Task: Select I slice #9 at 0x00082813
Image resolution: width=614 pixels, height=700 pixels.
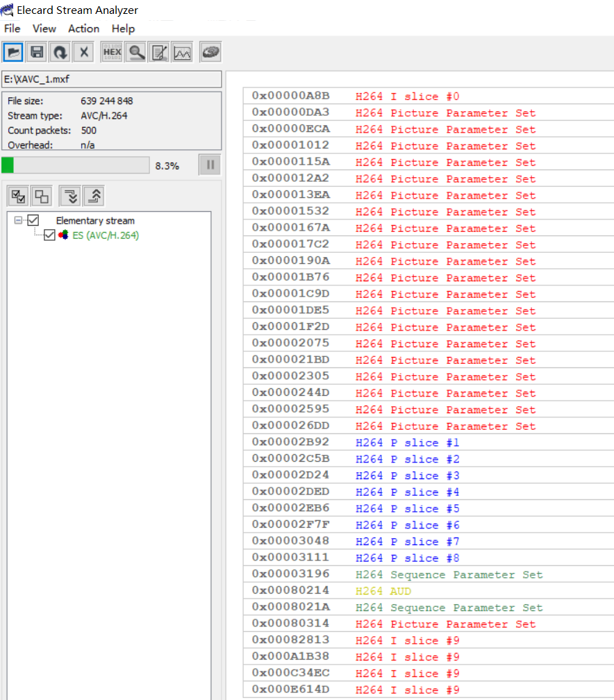Action: tap(429, 640)
